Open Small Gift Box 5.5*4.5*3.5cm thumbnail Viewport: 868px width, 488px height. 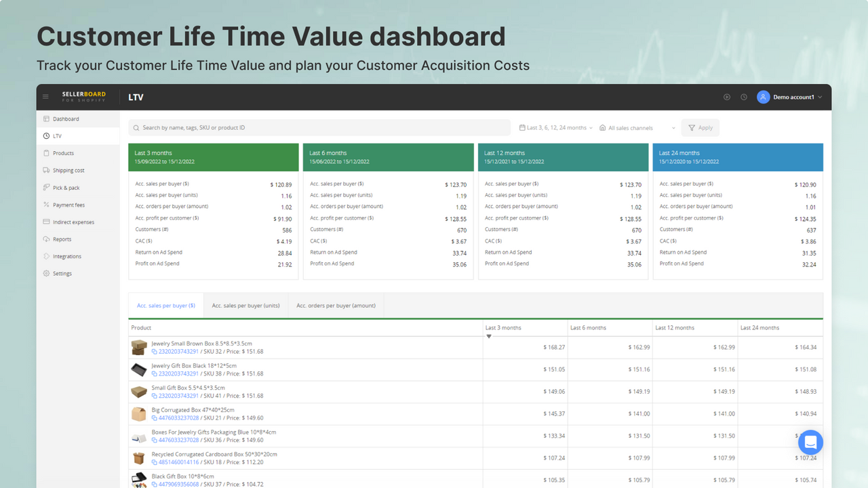click(x=139, y=392)
